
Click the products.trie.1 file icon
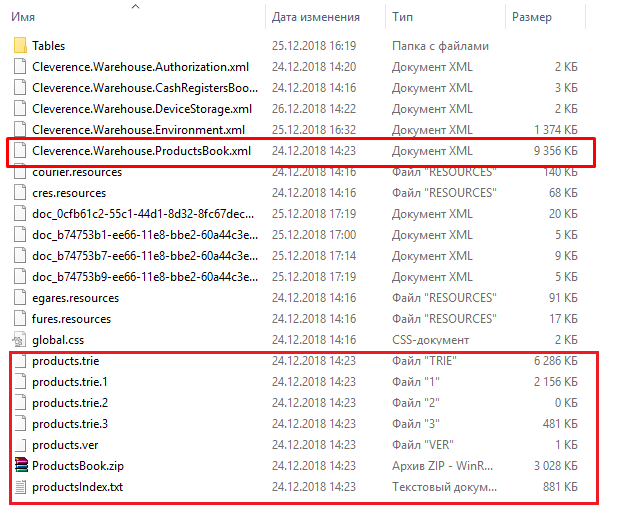(x=20, y=382)
